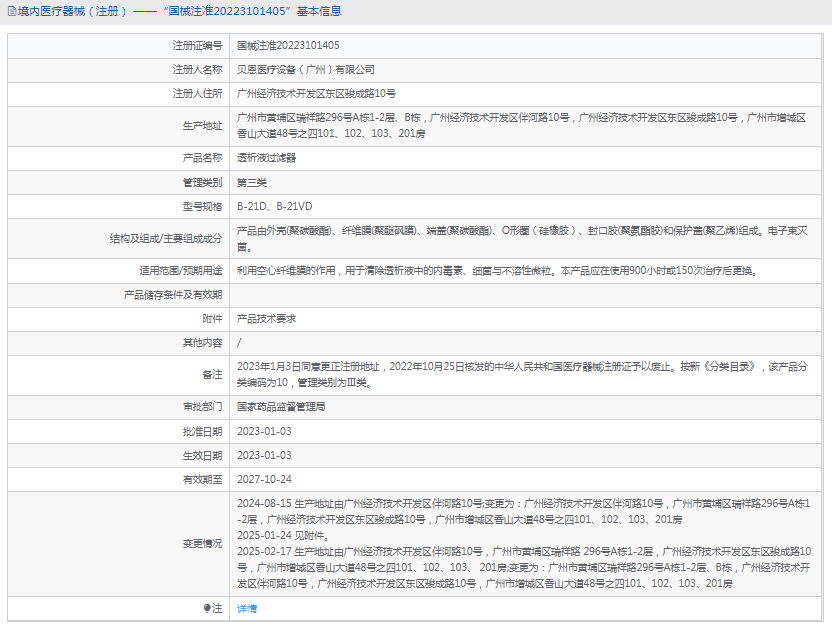
Task: Click the 型号规格 label
Action: pos(202,206)
